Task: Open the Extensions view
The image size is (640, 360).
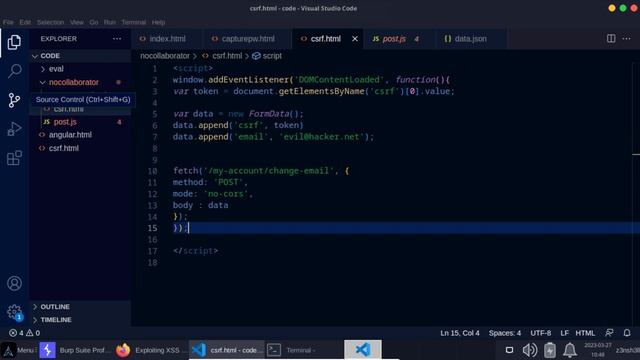Action: point(14,158)
